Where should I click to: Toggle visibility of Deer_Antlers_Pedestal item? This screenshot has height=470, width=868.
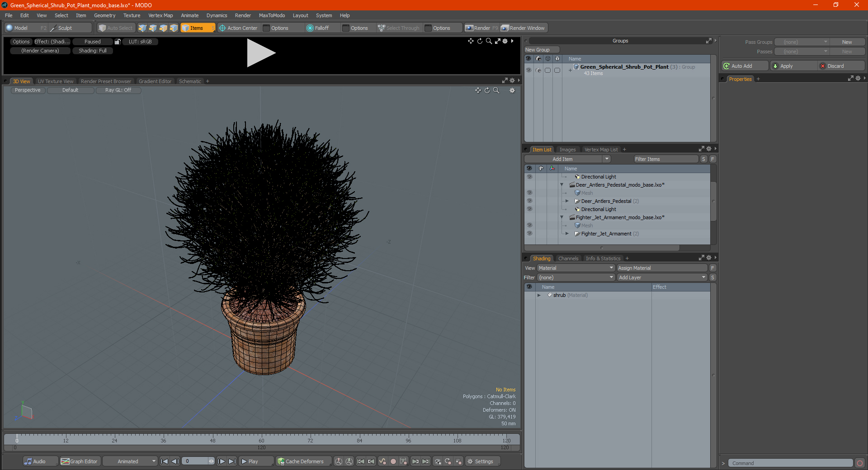529,201
